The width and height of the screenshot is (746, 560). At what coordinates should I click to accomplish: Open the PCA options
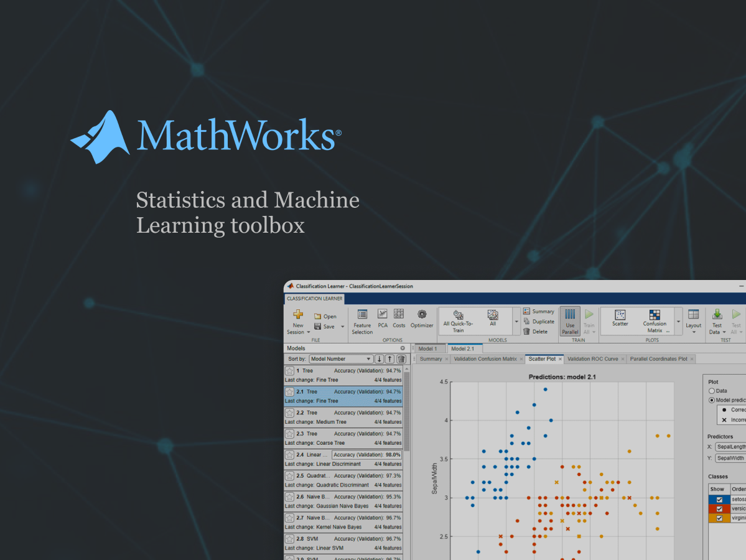383,319
